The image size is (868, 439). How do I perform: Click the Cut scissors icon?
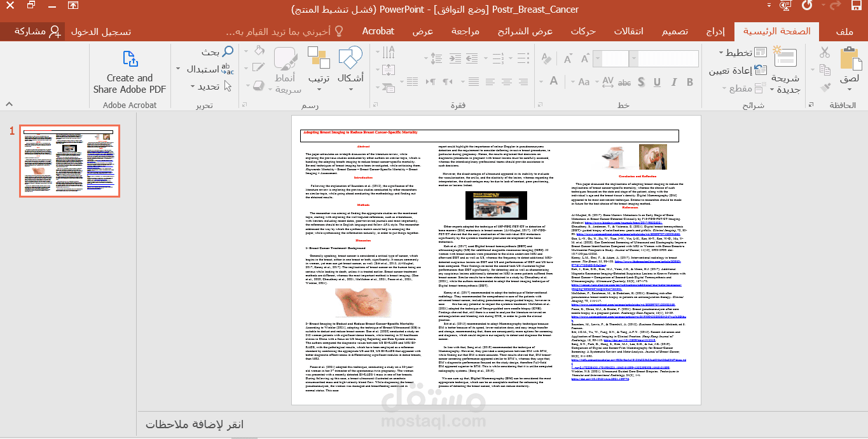click(823, 52)
